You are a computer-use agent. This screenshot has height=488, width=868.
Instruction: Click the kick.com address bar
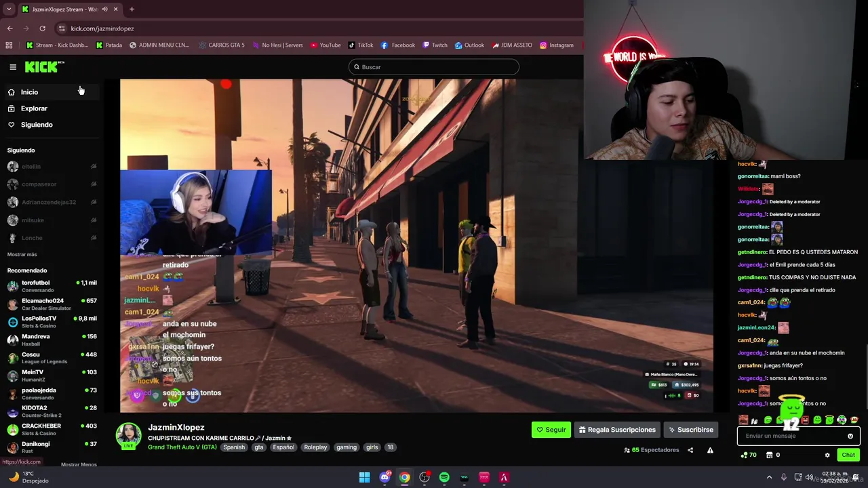coord(319,28)
